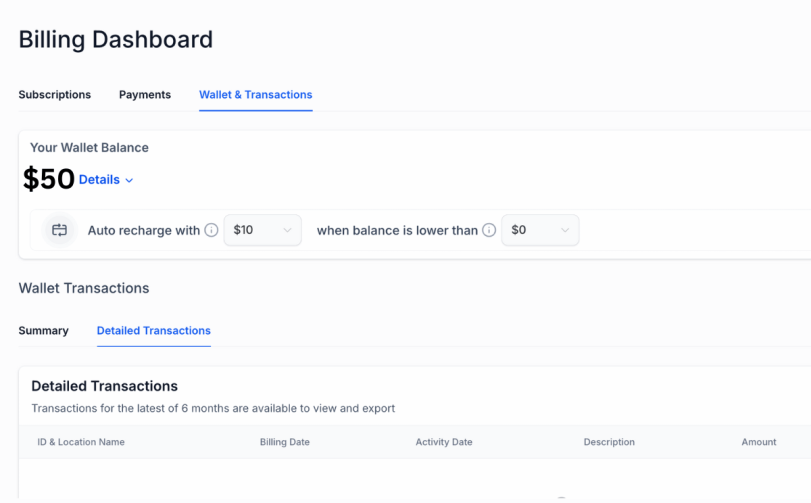Click the auto recharge wallet icon
Image resolution: width=811 pixels, height=503 pixels.
59,230
